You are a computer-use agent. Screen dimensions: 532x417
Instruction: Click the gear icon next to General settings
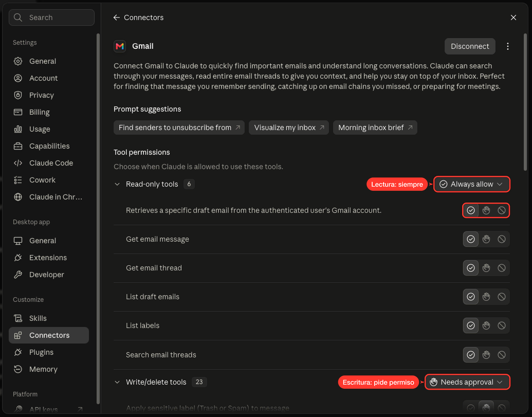tap(18, 61)
